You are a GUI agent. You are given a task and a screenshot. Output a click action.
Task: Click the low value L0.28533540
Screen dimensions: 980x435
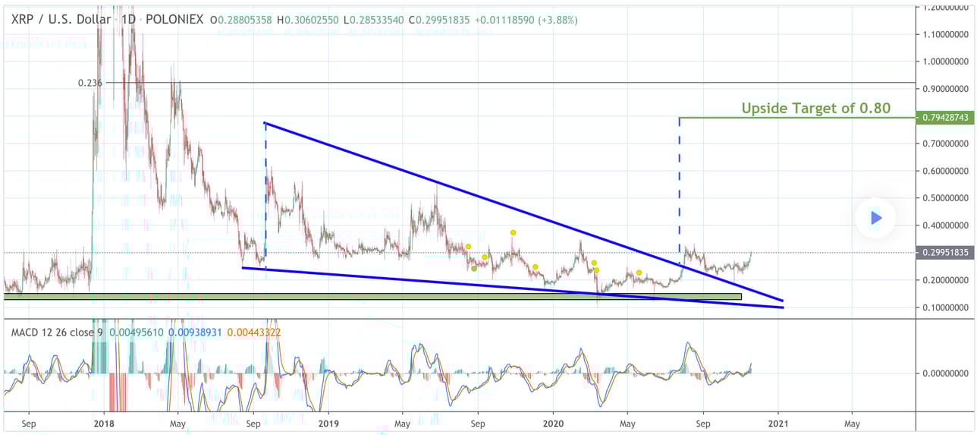click(373, 20)
